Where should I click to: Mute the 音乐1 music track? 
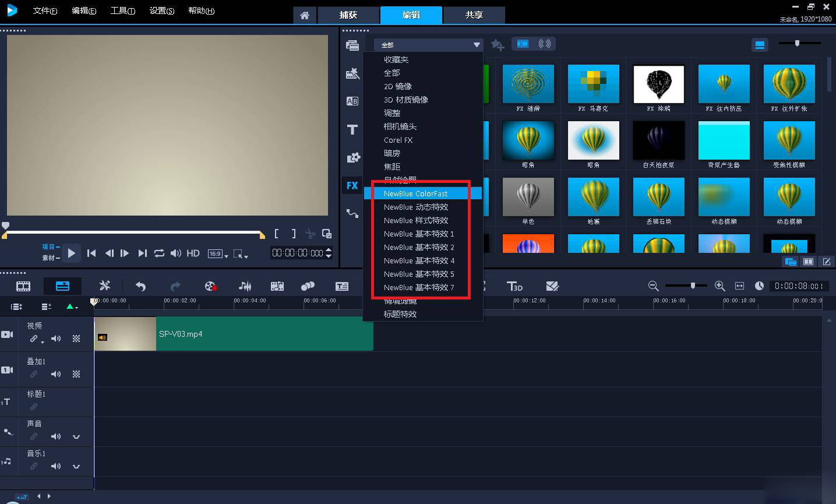(x=56, y=466)
